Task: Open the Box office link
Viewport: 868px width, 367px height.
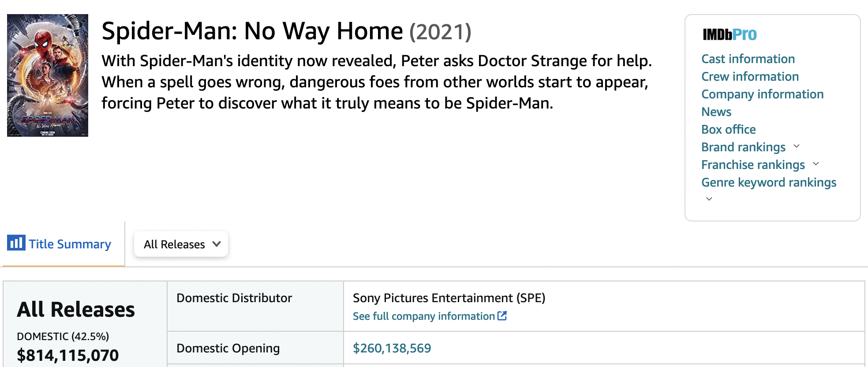Action: point(728,129)
